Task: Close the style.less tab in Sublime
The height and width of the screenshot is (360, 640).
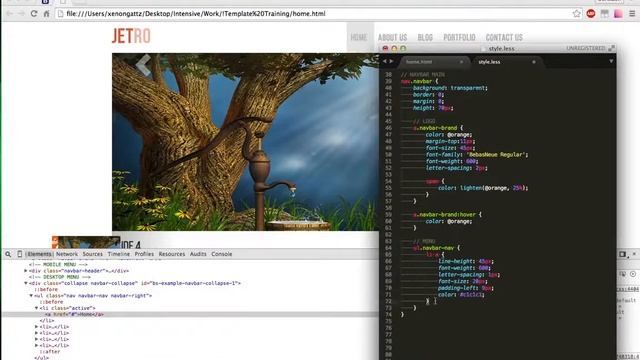Action: tap(533, 62)
